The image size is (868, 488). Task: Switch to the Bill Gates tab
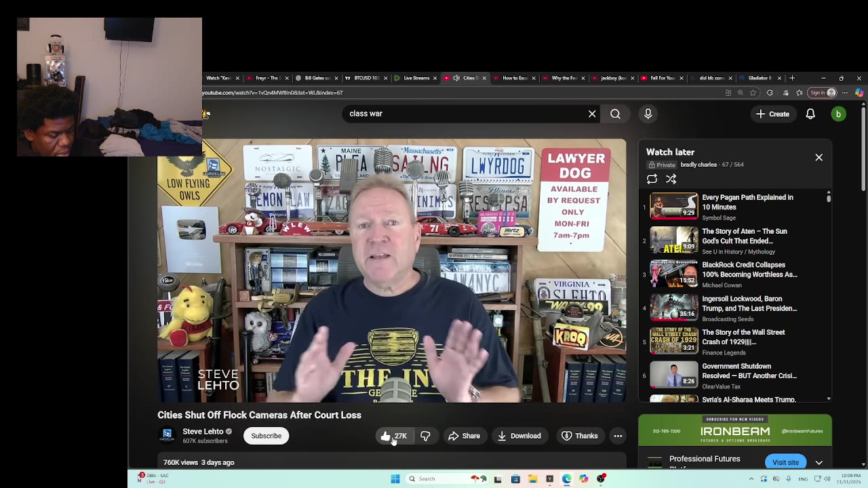(x=317, y=78)
